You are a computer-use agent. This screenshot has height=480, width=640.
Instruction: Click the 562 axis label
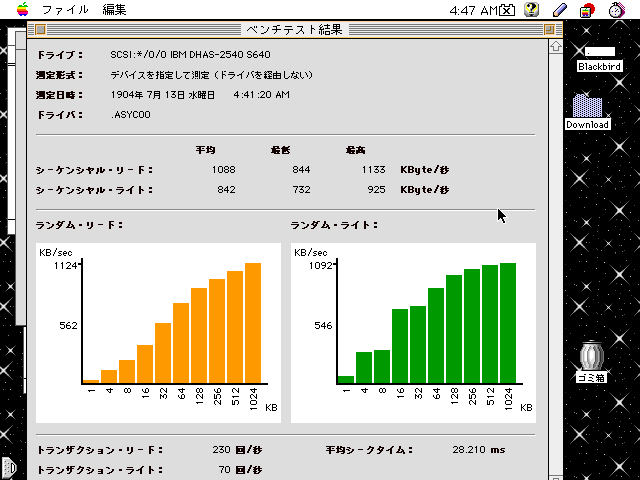[x=68, y=326]
